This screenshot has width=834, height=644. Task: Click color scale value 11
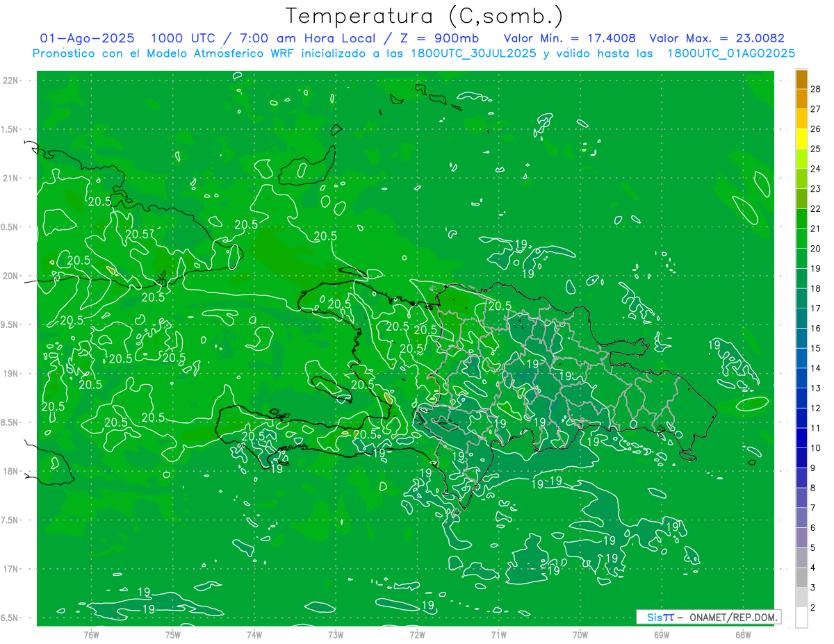(x=816, y=428)
